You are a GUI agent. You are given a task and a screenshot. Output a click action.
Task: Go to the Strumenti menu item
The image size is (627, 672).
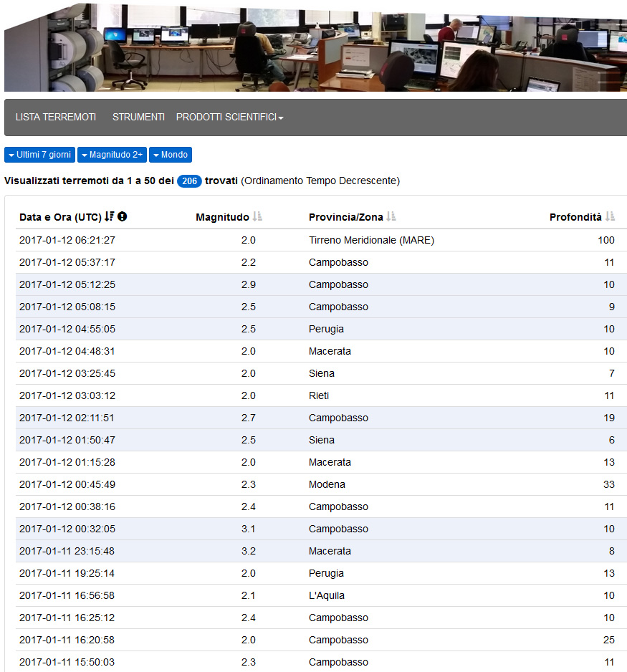pyautogui.click(x=138, y=117)
